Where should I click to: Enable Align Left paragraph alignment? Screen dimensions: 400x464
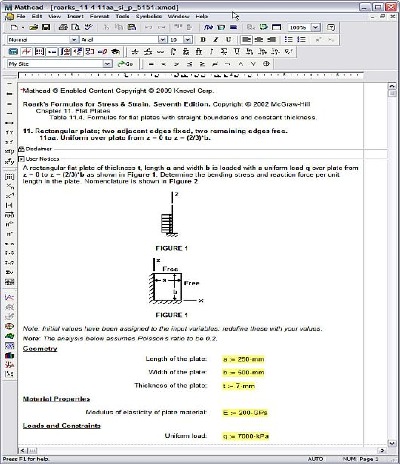pyautogui.click(x=246, y=40)
